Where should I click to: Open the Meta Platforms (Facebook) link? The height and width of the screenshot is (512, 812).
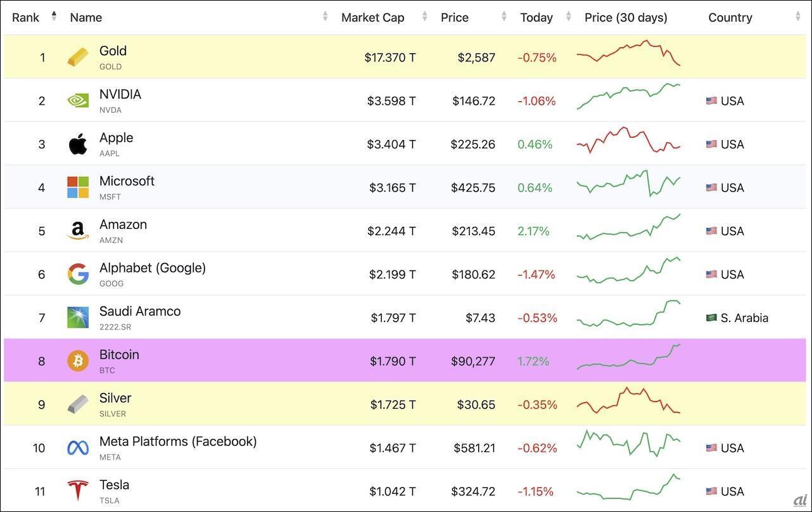click(x=178, y=442)
